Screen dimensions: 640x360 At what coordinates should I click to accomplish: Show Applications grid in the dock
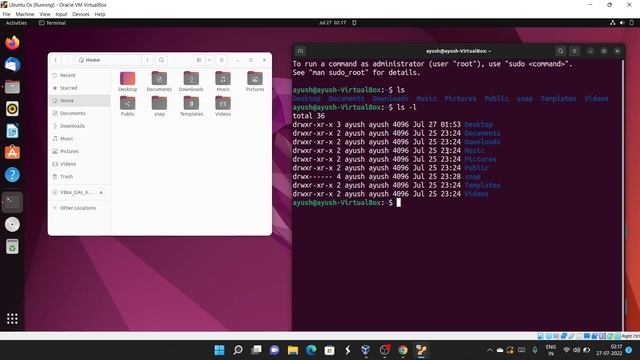pyautogui.click(x=12, y=318)
